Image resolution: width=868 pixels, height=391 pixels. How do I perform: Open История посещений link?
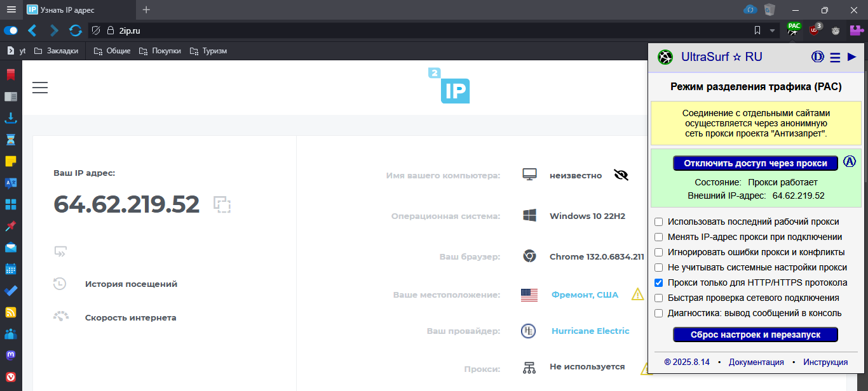point(131,284)
